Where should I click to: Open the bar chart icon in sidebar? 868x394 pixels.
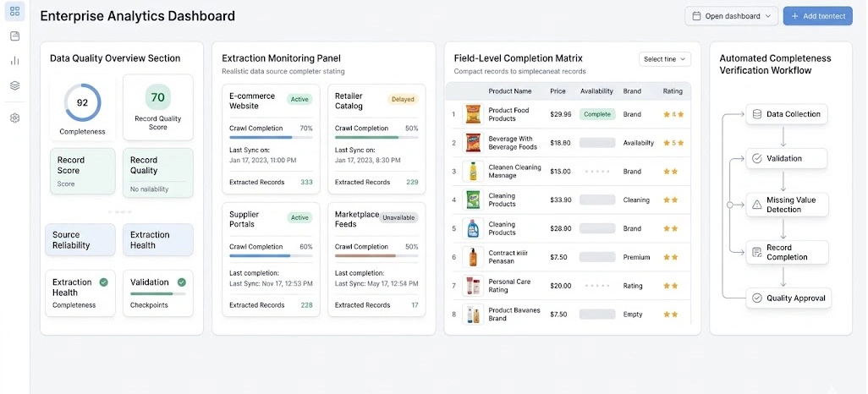coord(15,61)
